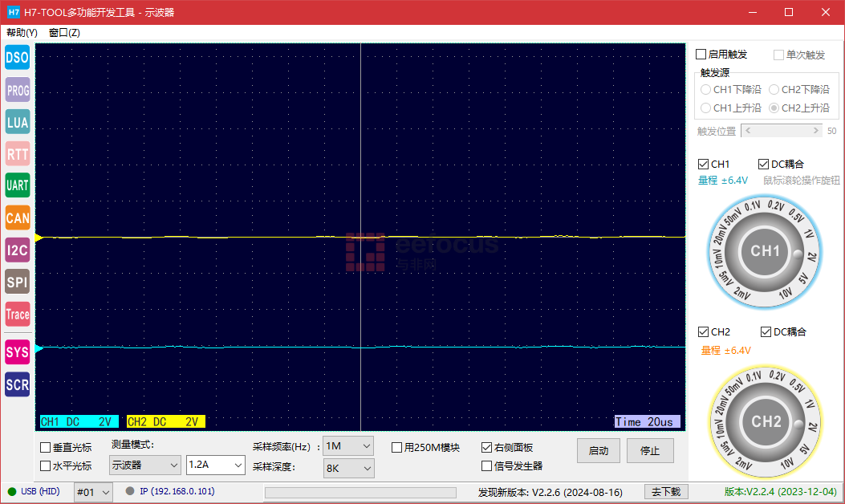Click the Time 20us timebase label

[648, 421]
